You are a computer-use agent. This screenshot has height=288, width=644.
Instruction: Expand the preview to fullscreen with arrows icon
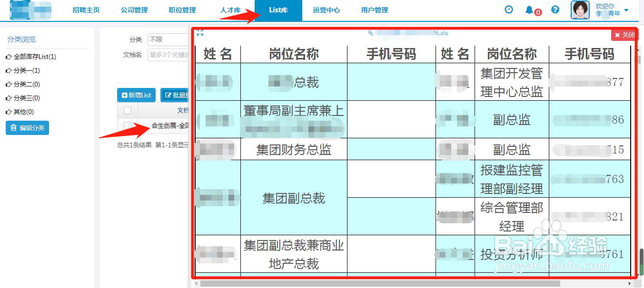(199, 33)
